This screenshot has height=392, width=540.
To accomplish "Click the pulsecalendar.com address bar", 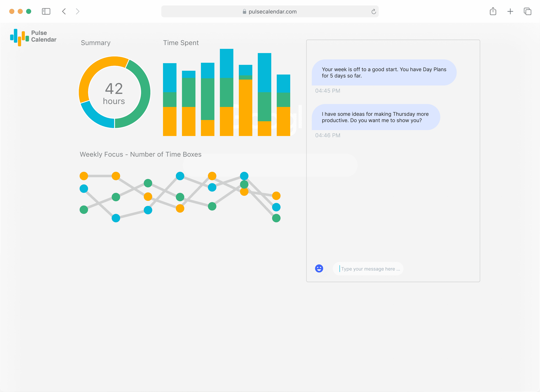I will [272, 11].
